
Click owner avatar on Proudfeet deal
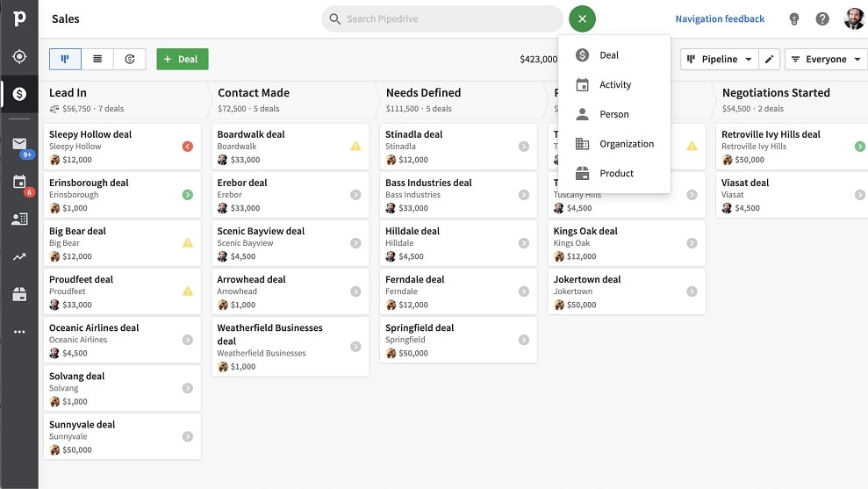coord(54,305)
